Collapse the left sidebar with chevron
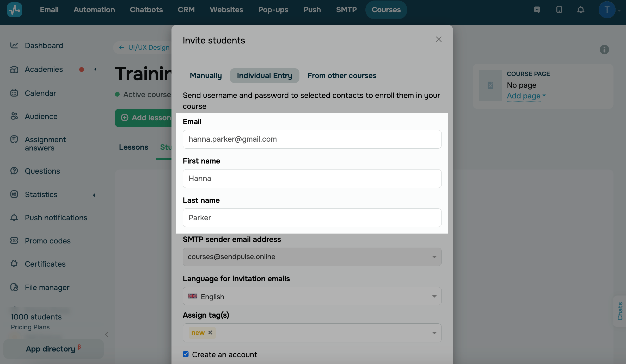Viewport: 626px width, 364px height. click(x=107, y=334)
